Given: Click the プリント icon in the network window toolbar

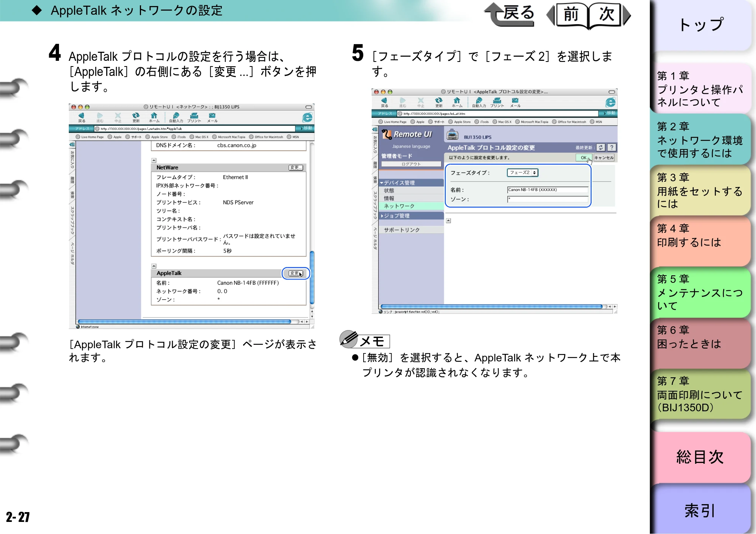Looking at the screenshot, I should coord(194,117).
